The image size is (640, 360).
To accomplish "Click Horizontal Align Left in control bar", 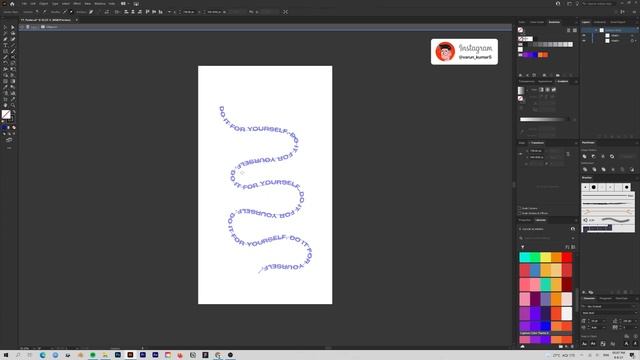I will pos(127,12).
